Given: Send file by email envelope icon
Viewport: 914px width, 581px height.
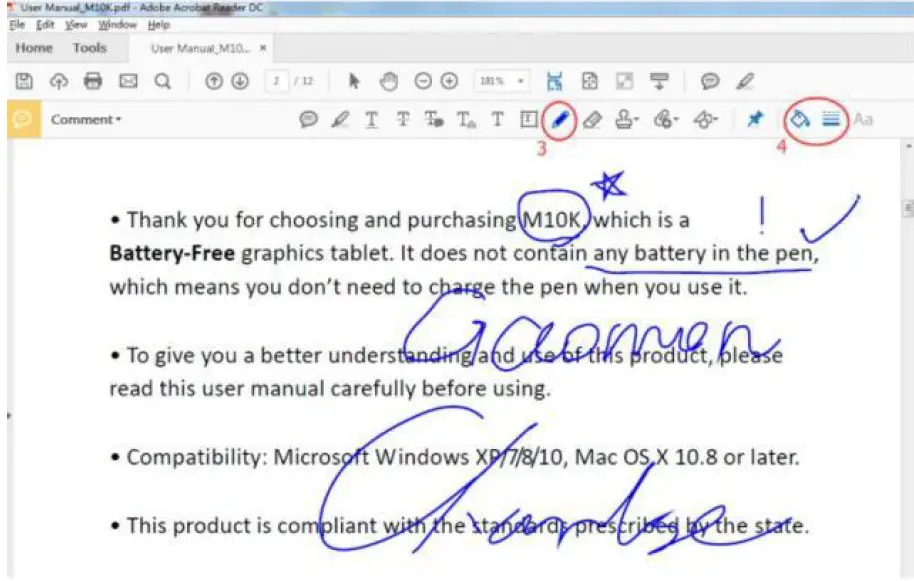Looking at the screenshot, I should pos(128,80).
